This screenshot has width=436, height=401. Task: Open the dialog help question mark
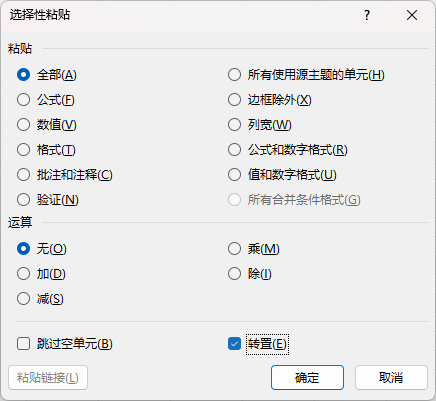pos(367,15)
